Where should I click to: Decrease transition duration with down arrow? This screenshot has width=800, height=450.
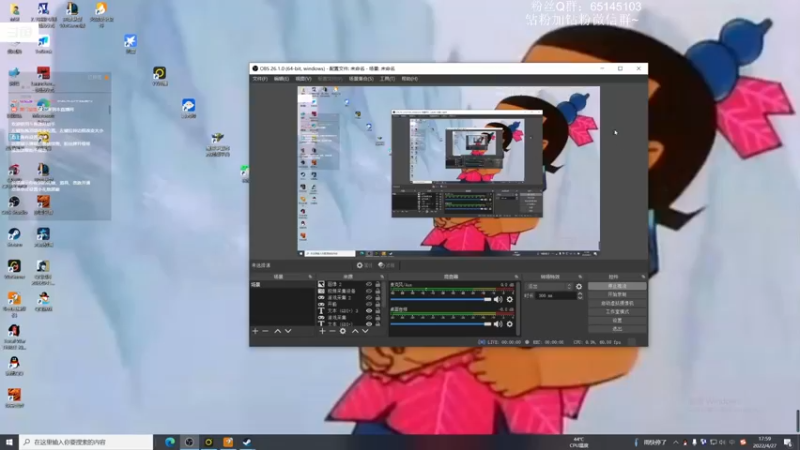(x=580, y=297)
